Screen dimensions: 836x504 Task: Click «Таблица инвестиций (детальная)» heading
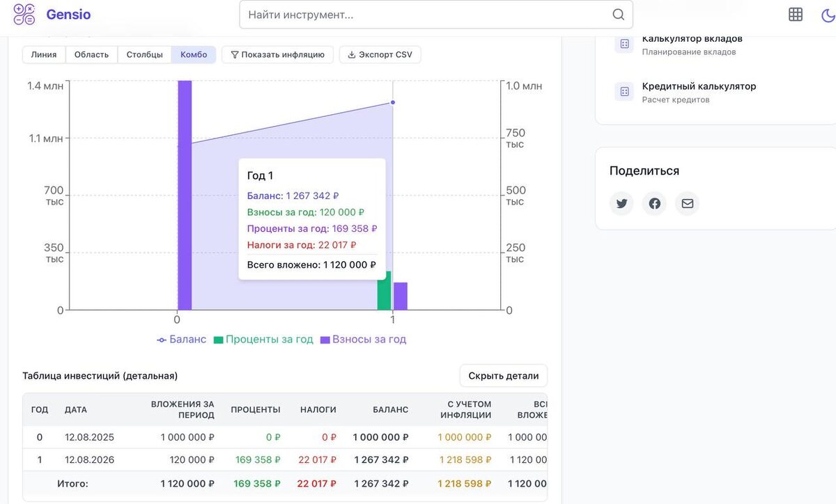click(100, 376)
